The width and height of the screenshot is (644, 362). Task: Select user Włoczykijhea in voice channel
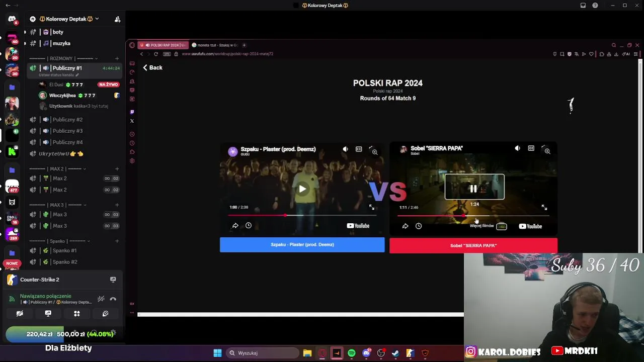point(79,96)
